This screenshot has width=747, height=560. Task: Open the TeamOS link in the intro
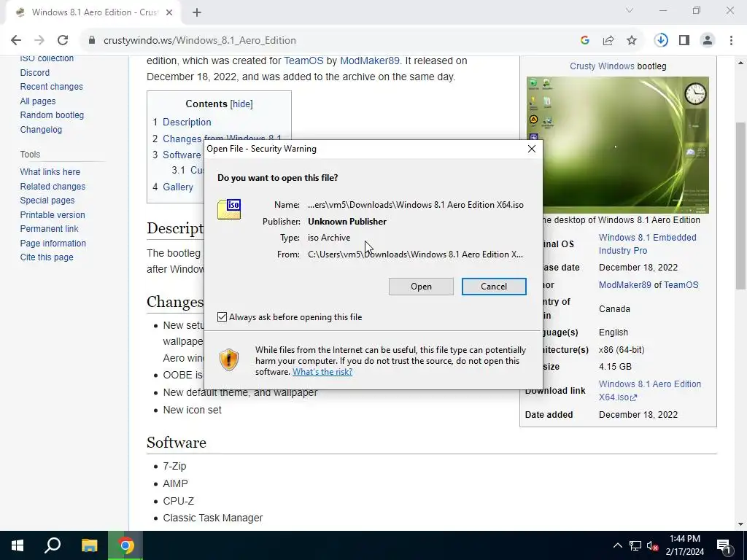click(x=303, y=61)
